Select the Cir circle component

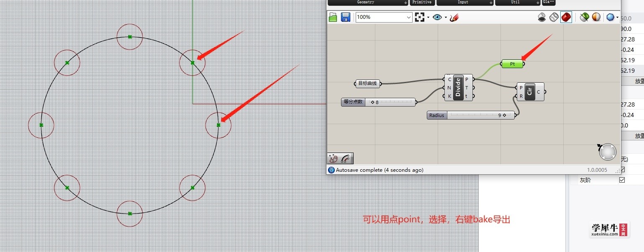point(529,92)
